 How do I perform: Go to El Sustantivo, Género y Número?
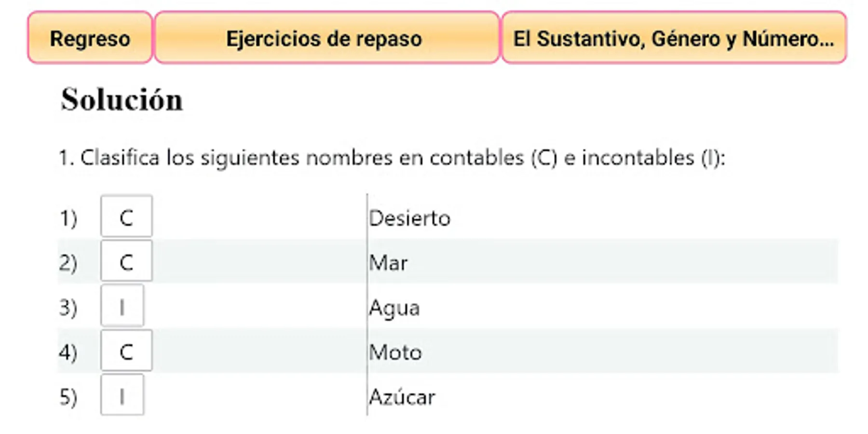click(674, 38)
